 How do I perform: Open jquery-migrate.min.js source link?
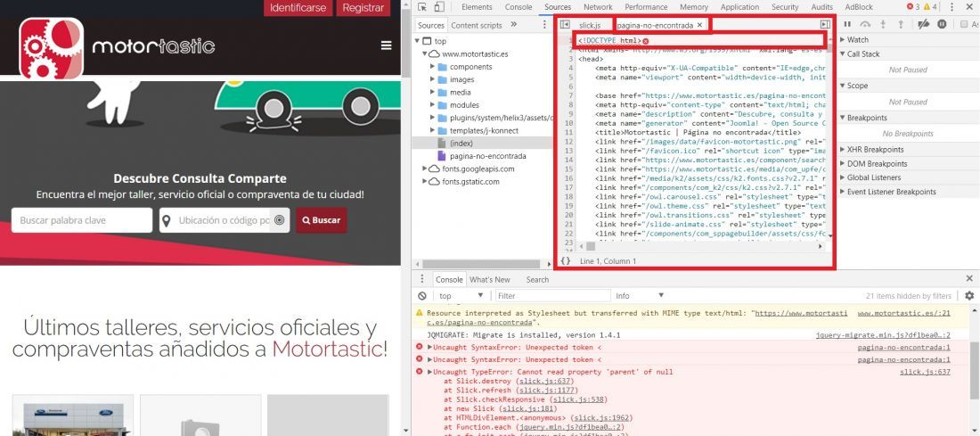[883, 335]
